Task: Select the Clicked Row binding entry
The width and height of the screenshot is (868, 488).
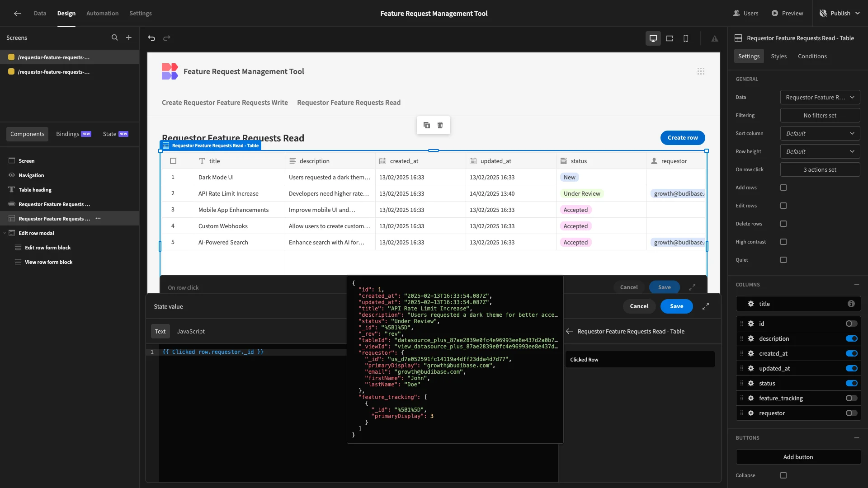Action: (x=640, y=360)
